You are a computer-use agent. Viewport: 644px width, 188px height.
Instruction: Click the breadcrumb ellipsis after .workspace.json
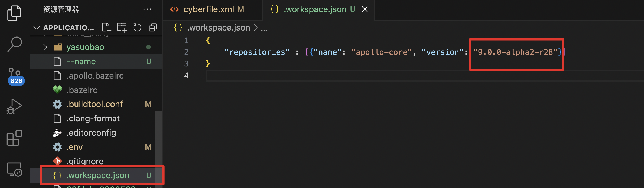pos(264,28)
